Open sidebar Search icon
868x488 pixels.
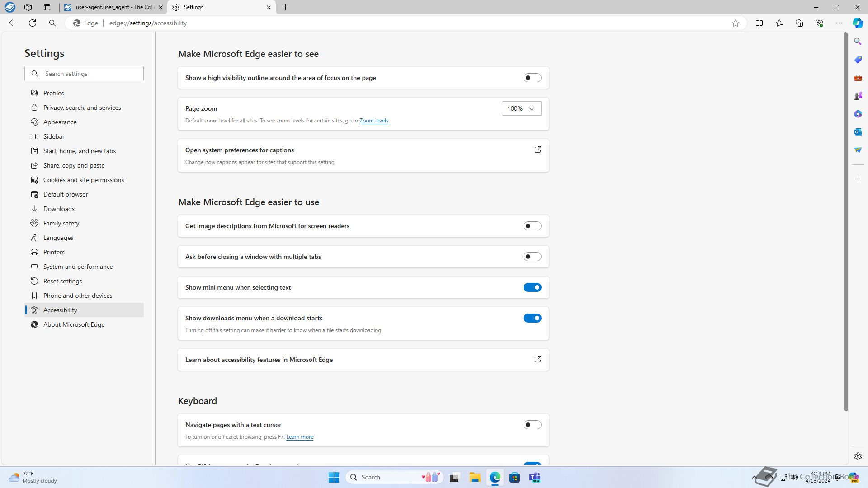[858, 42]
